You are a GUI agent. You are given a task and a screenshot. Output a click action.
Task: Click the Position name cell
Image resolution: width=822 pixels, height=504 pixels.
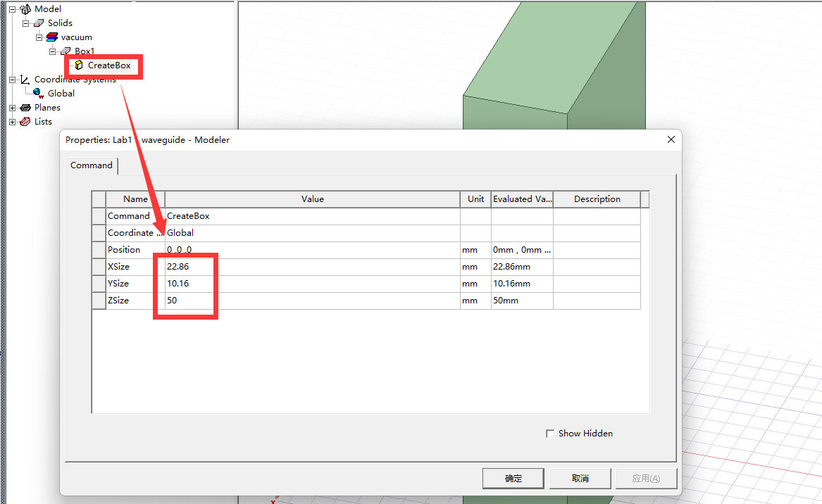coord(135,250)
